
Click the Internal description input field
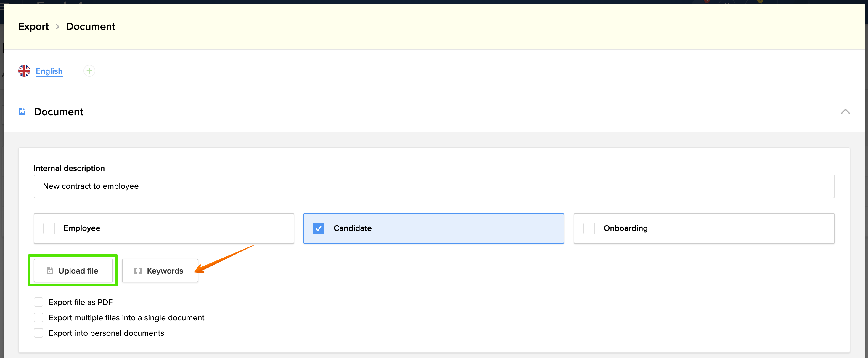coord(434,186)
